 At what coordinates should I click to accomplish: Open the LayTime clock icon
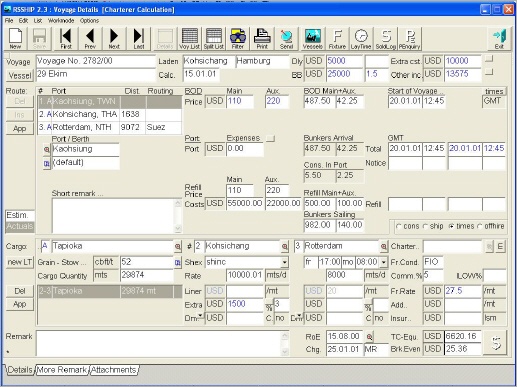[x=361, y=39]
